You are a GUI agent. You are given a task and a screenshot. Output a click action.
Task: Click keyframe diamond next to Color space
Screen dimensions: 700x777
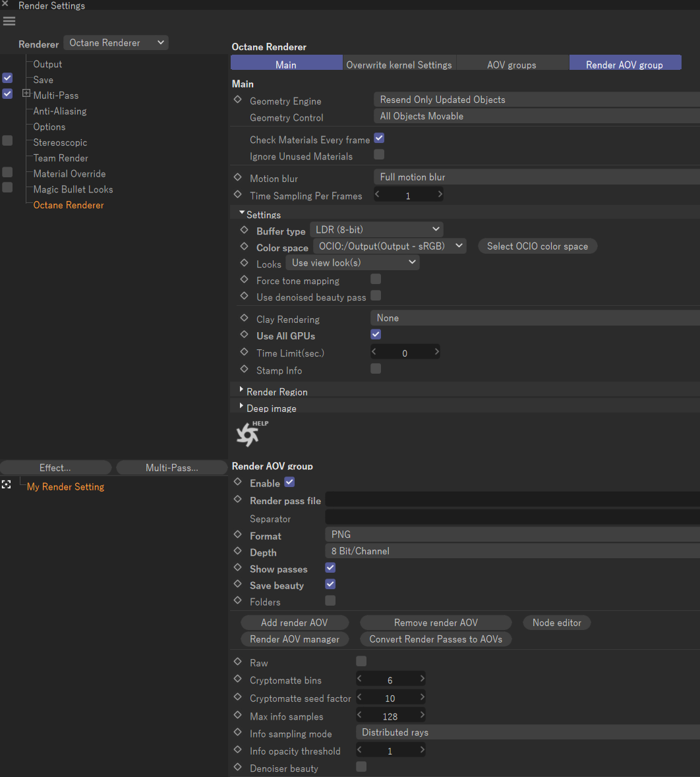[244, 246]
